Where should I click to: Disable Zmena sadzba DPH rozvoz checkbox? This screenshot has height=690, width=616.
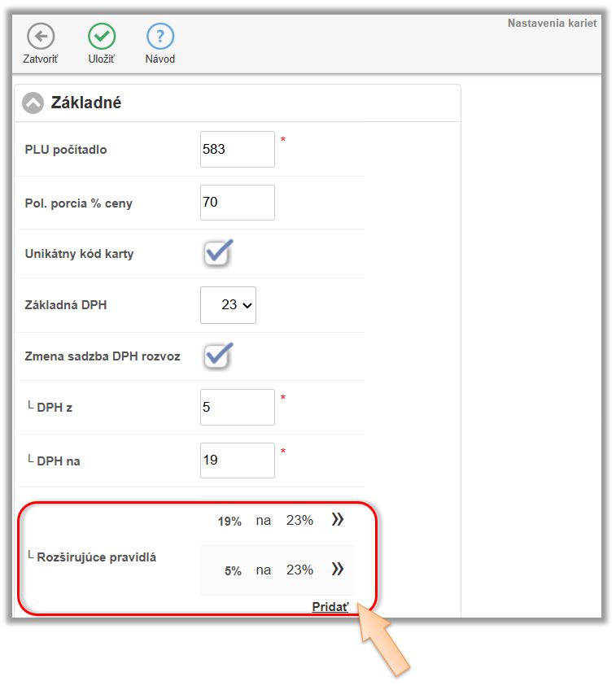click(218, 356)
